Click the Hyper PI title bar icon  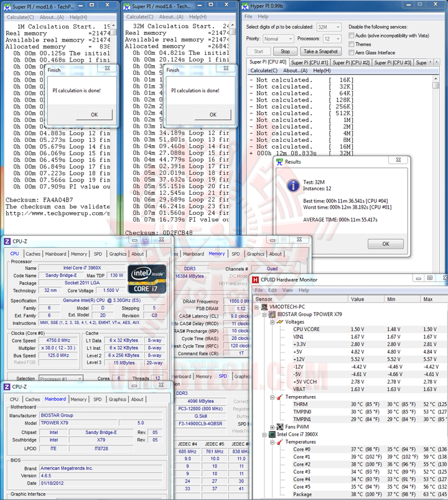[x=245, y=6]
